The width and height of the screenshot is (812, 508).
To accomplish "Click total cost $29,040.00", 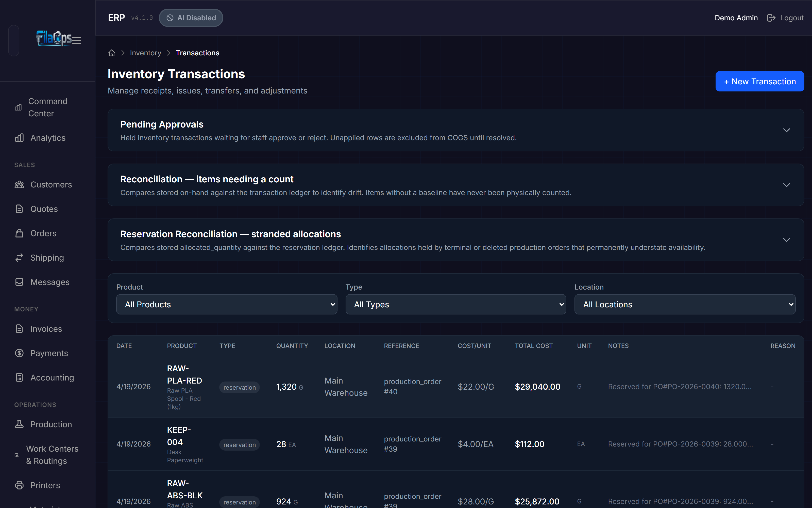I will point(537,387).
